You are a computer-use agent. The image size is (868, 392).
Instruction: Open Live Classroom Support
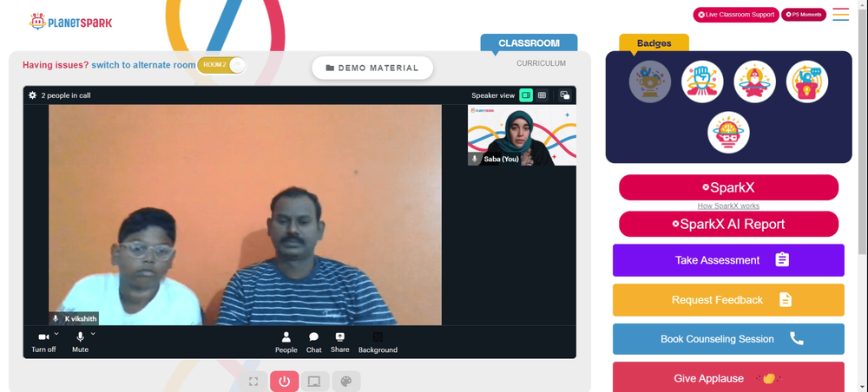coord(736,15)
